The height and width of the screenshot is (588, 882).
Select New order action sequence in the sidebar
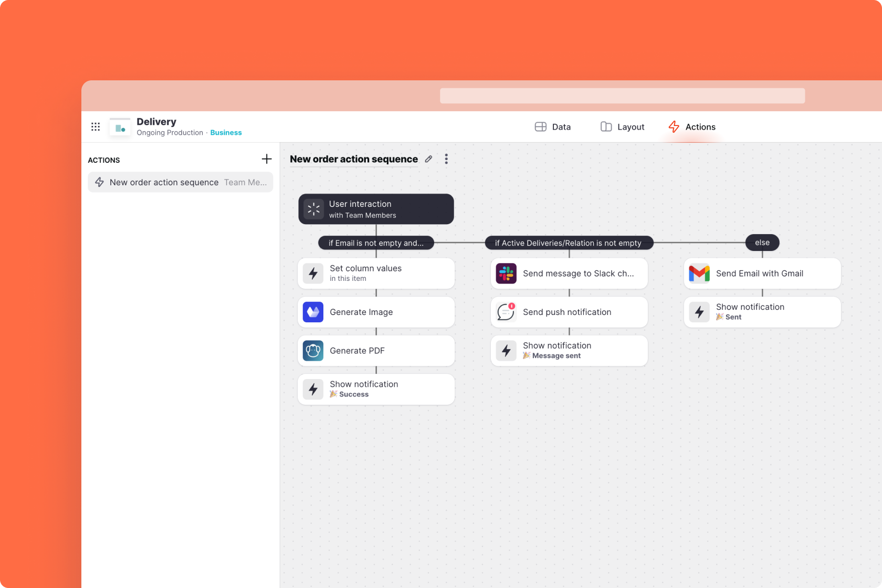164,182
